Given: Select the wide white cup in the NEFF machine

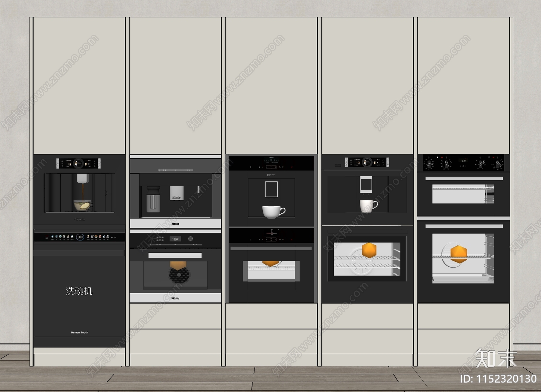Looking at the screenshot, I should tap(274, 212).
